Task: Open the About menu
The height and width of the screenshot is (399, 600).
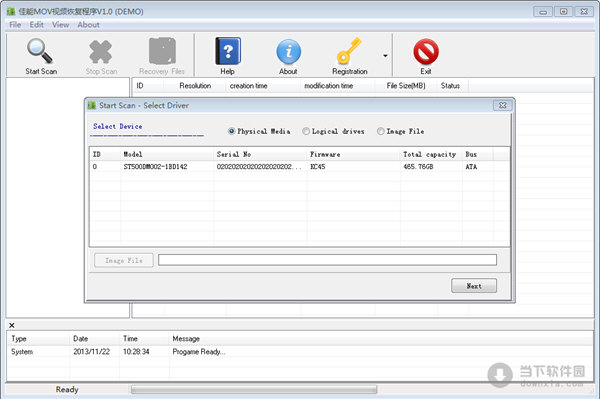Action: pyautogui.click(x=88, y=25)
